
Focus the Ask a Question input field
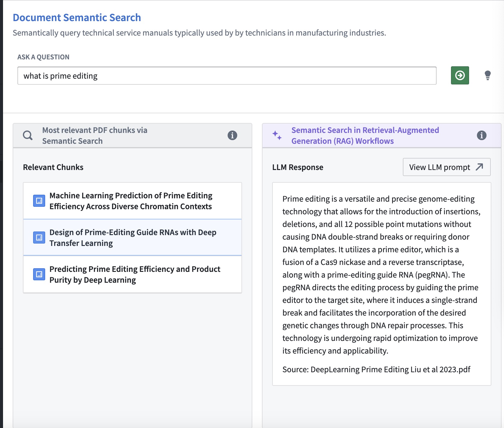[x=227, y=76]
